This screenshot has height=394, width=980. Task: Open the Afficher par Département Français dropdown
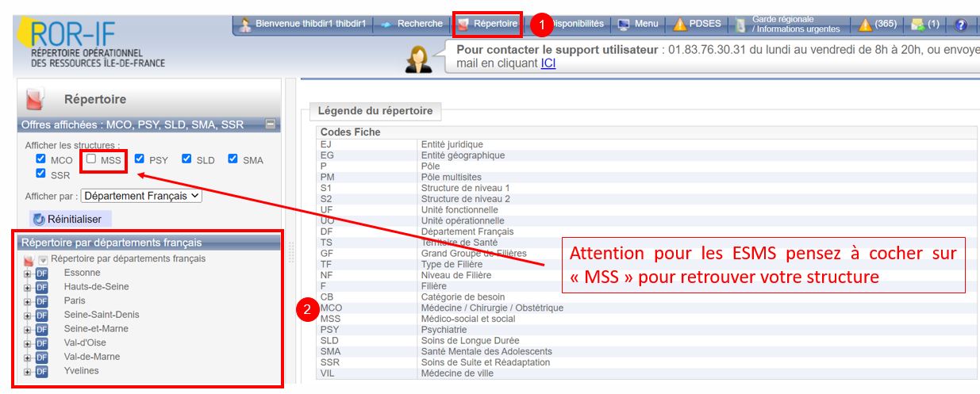142,195
